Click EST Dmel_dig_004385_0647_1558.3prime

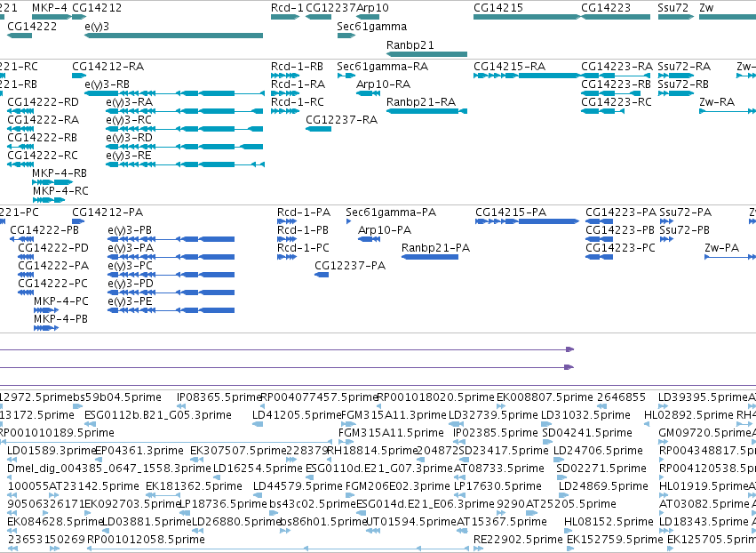click(x=109, y=469)
